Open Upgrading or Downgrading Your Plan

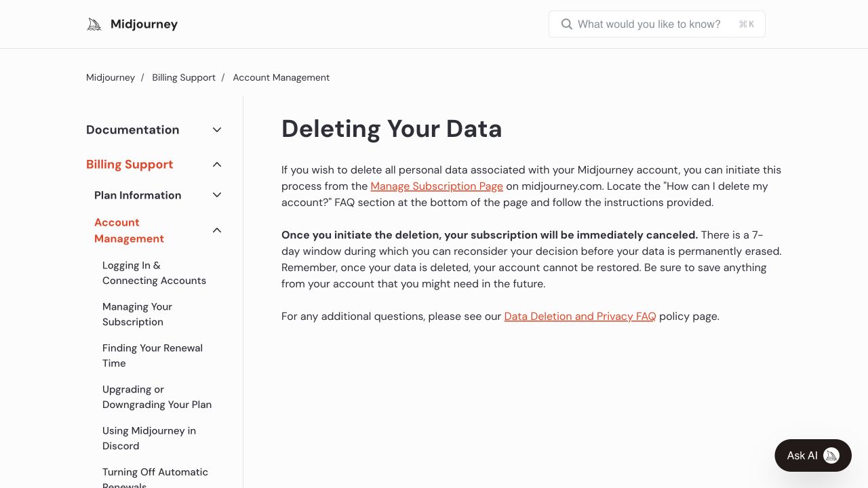pyautogui.click(x=157, y=397)
